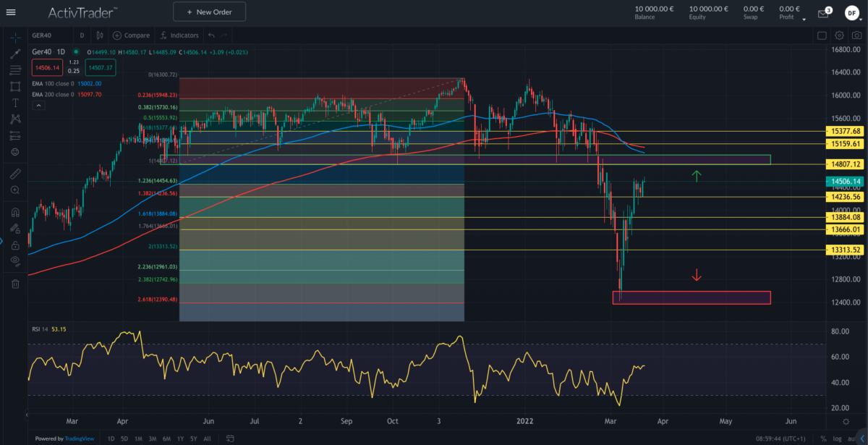The image size is (868, 445).
Task: Click the green buy price 14507.37
Action: 100,67
